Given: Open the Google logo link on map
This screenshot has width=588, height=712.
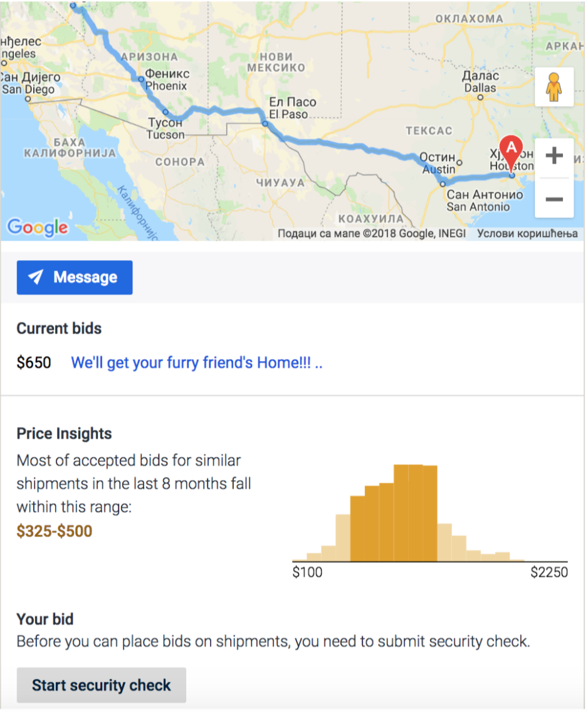Looking at the screenshot, I should pos(38,227).
